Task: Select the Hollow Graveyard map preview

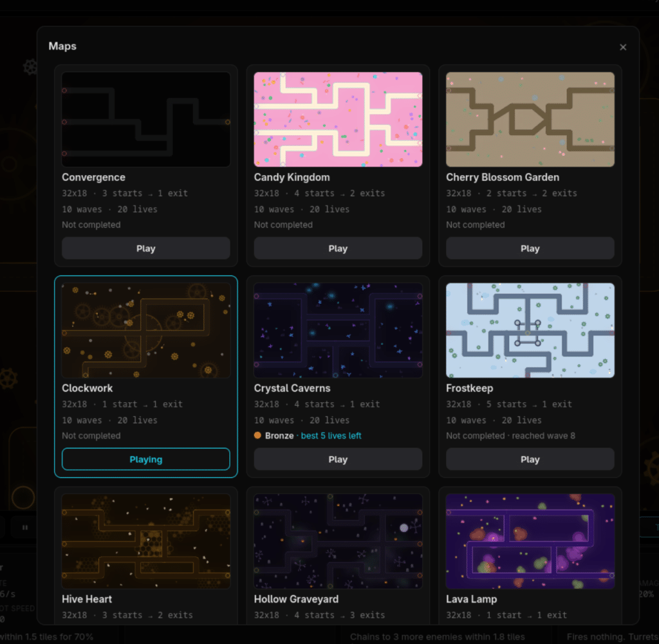Action: pos(338,541)
